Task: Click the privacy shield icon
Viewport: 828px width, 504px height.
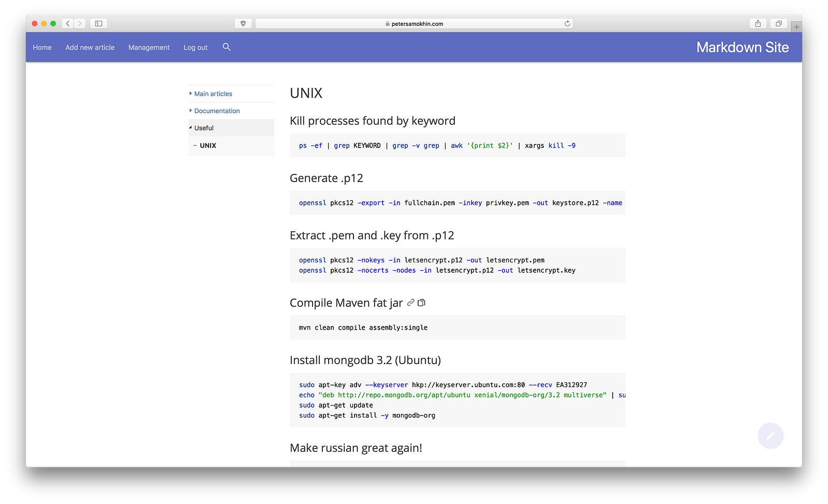Action: click(x=243, y=23)
